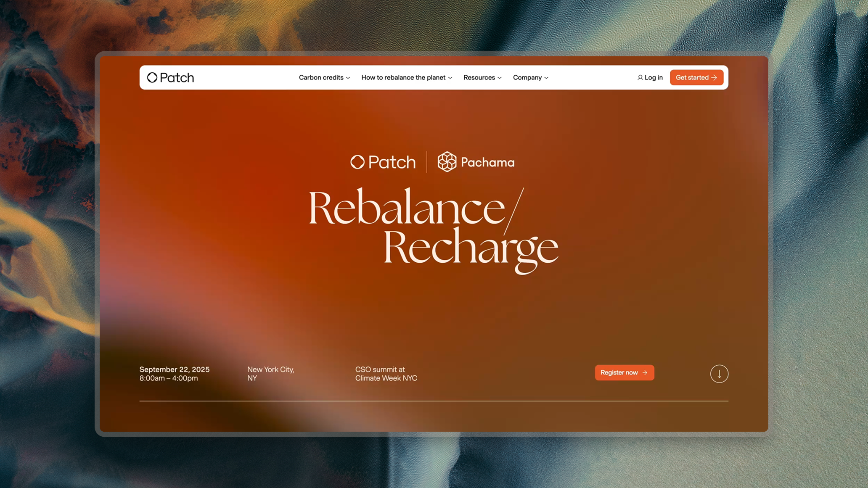
Task: Click the Pachama wordmark text
Action: pos(487,162)
